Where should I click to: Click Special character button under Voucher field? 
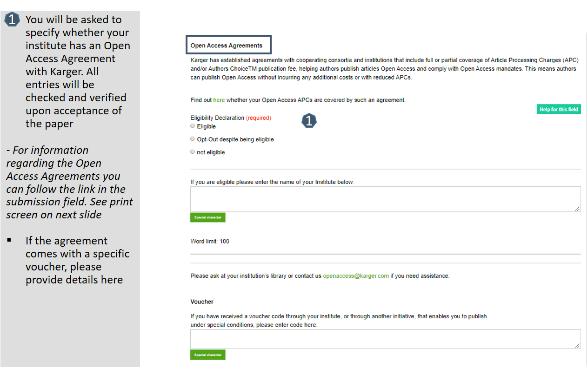207,355
